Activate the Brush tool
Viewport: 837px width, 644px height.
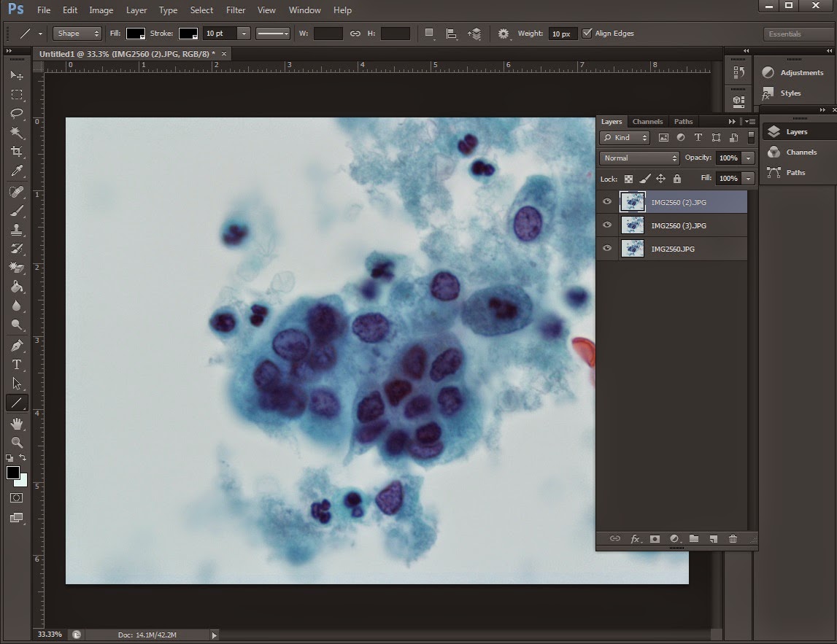(x=17, y=210)
